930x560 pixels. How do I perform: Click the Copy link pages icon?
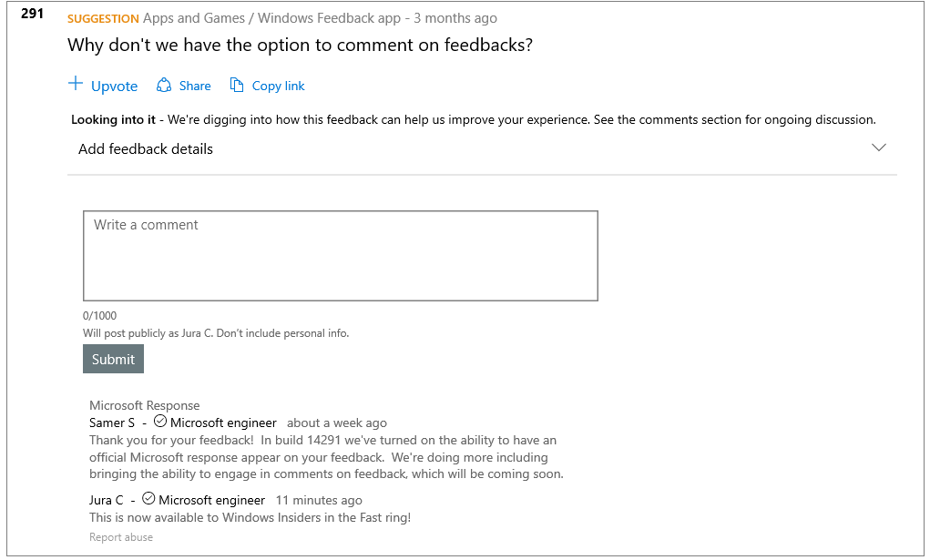(x=237, y=86)
